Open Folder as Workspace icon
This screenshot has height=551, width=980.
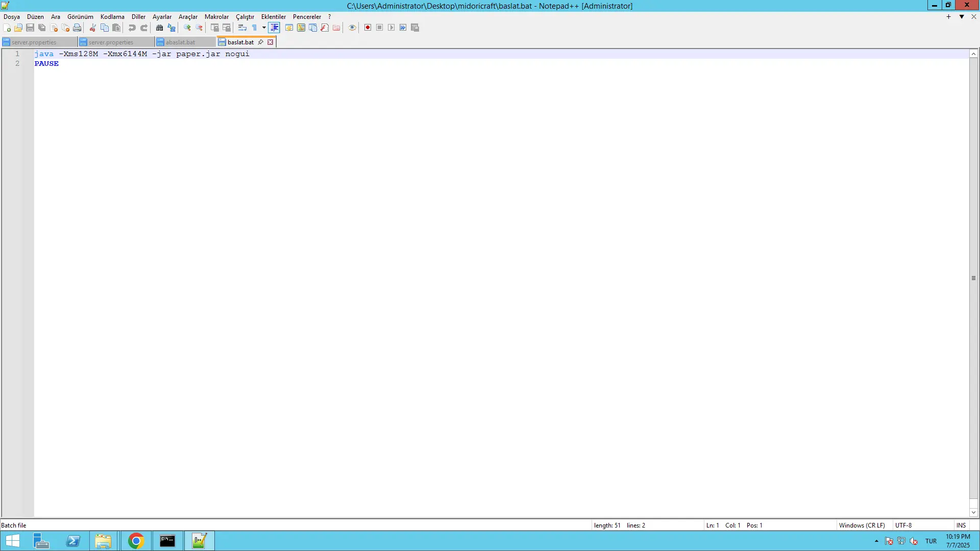(336, 28)
